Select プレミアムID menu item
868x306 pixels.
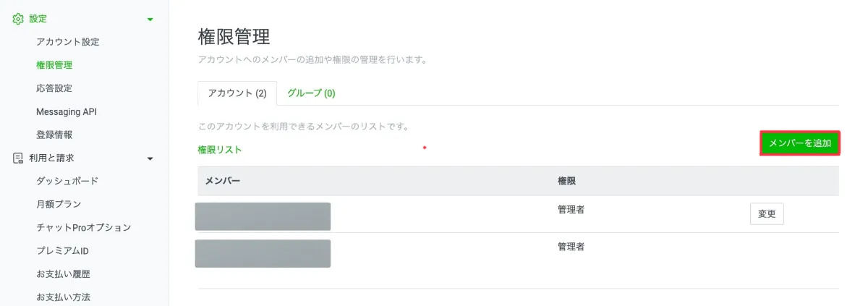pos(62,251)
